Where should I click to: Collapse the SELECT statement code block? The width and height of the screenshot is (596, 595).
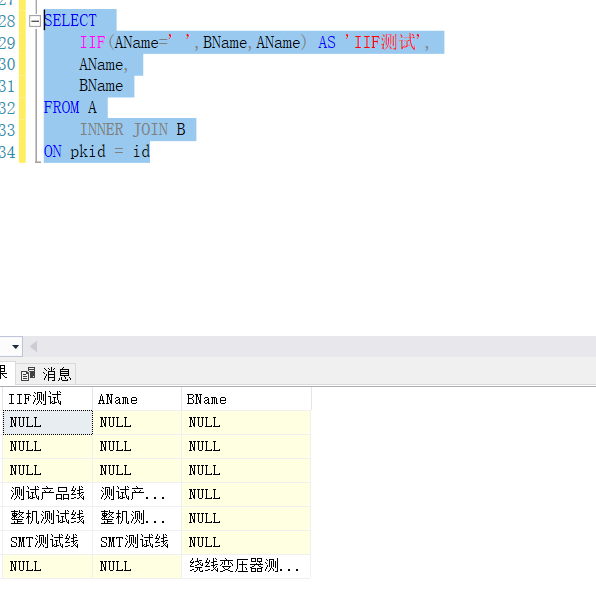(x=35, y=21)
